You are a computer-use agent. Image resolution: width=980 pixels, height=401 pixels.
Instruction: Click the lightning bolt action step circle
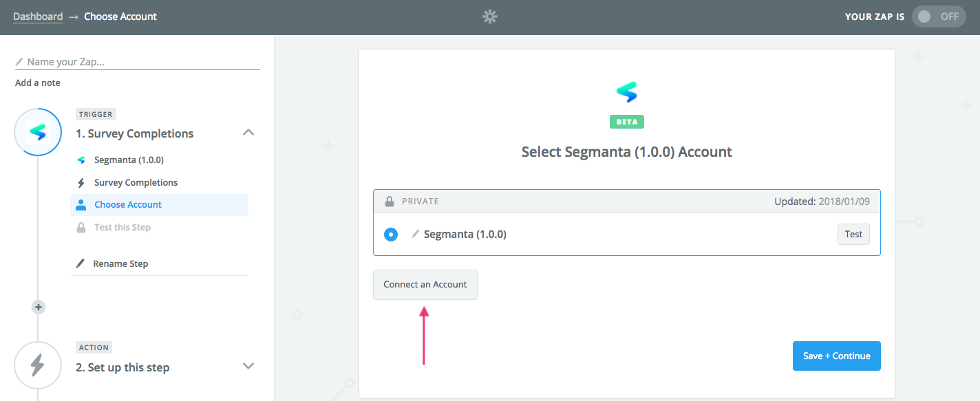tap(39, 365)
